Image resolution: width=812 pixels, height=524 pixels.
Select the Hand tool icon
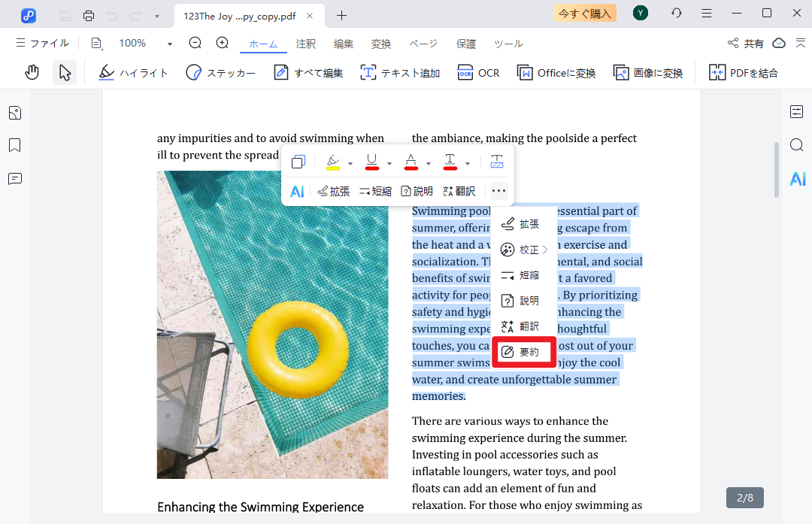click(32, 72)
